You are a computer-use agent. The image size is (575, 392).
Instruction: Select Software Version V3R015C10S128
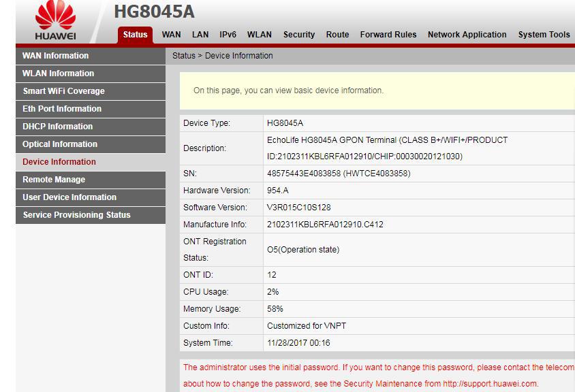pyautogui.click(x=299, y=208)
